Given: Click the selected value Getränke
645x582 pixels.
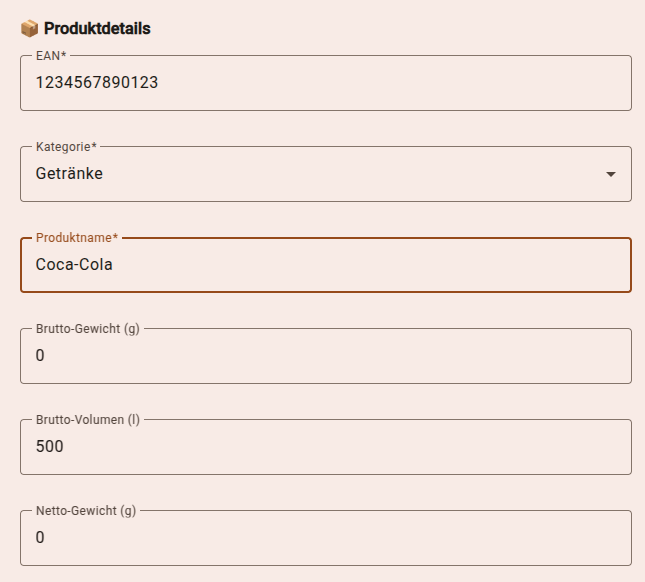Looking at the screenshot, I should 69,174.
